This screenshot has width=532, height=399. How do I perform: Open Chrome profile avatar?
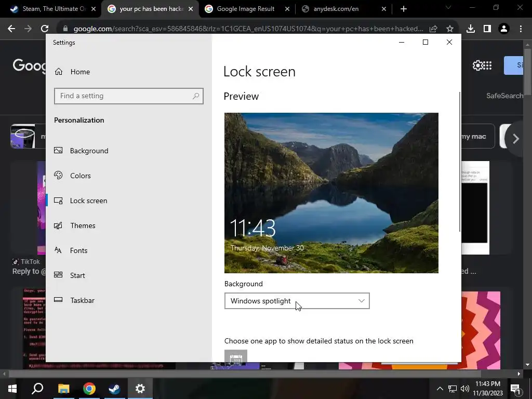point(504,29)
